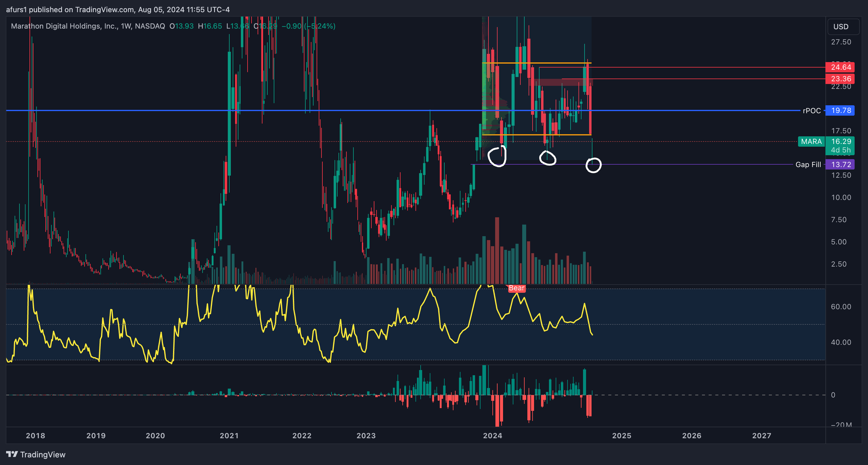Click the 2023 label on time axis
868x465 pixels.
[x=366, y=436]
